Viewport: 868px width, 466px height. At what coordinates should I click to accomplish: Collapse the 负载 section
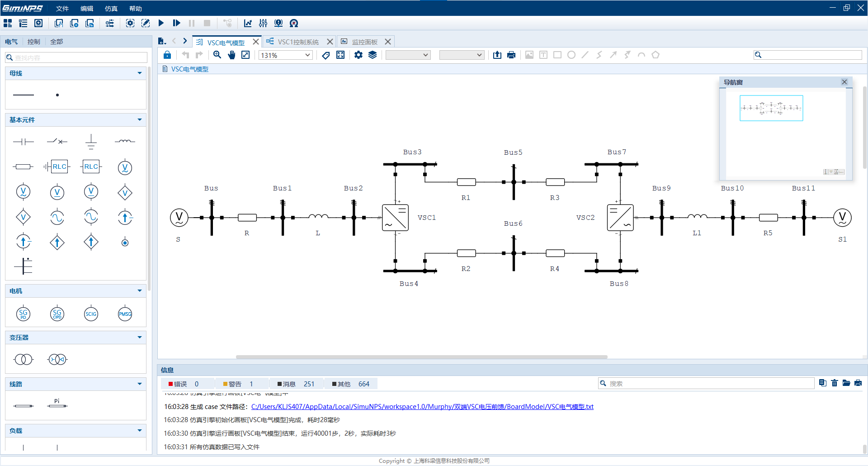139,430
